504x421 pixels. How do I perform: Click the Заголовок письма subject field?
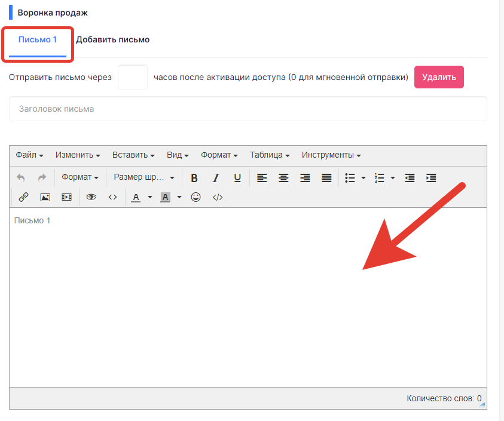coord(248,109)
